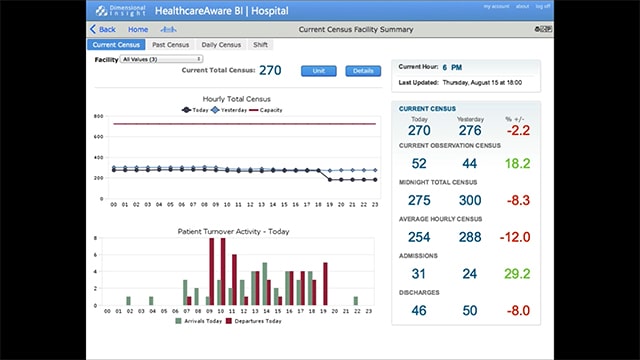Open the Facility All Values dropdown
The height and width of the screenshot is (360, 640).
click(x=161, y=59)
